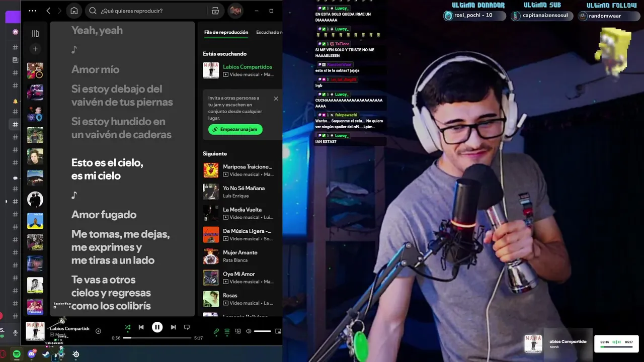Screen dimensions: 644x362
Task: Jump to lyric 'Esto es el cielo, es mi cielo'
Action: pyautogui.click(x=107, y=169)
